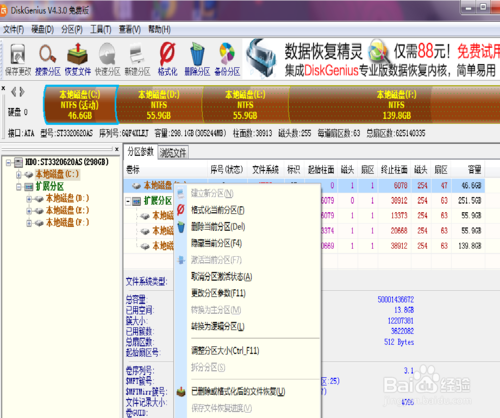Select 本地磁盘(E:) label in the left tree
This screenshot has width=500, height=418.
67,210
